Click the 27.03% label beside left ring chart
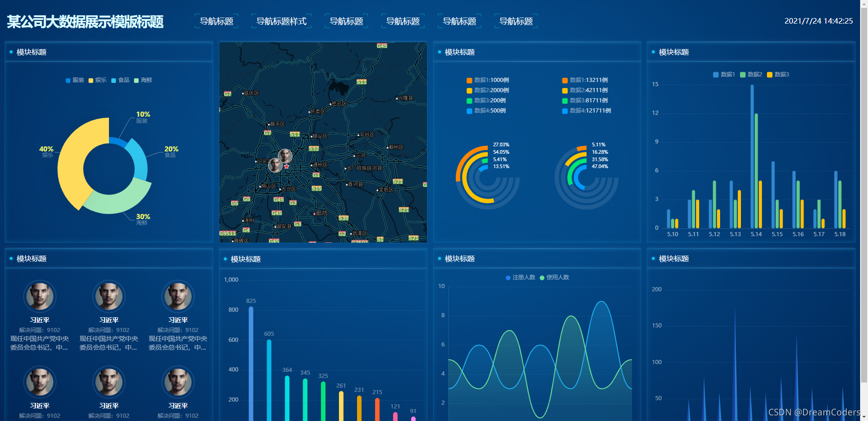 [501, 145]
